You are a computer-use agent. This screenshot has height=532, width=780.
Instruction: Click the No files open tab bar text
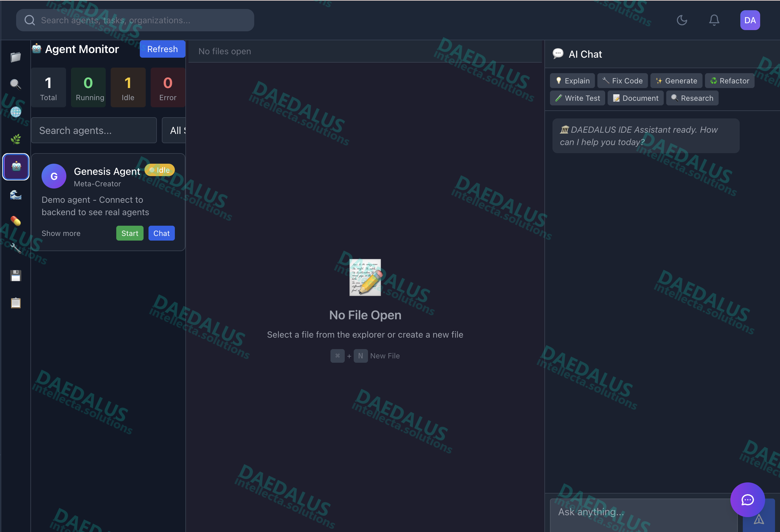(224, 51)
